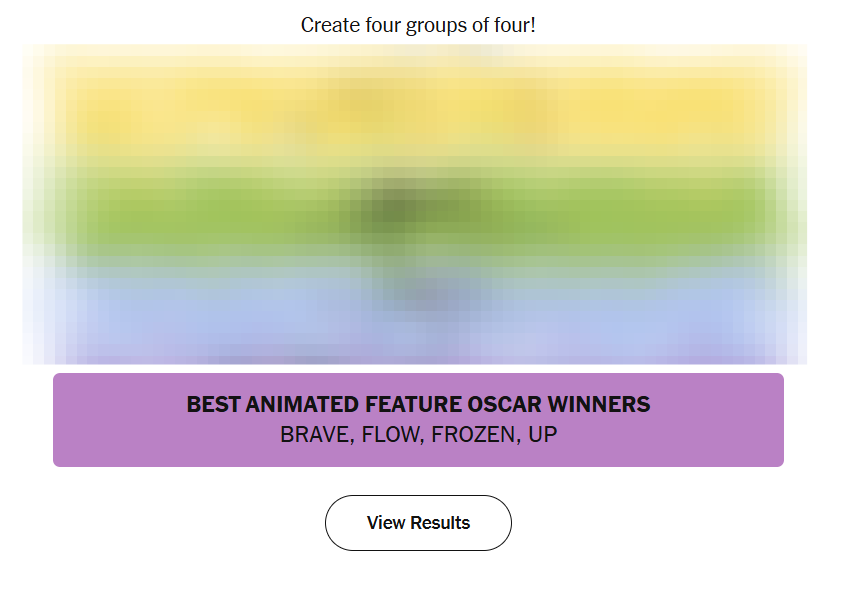The height and width of the screenshot is (600, 842).
Task: Click the word UP in purple card
Action: coord(543,435)
